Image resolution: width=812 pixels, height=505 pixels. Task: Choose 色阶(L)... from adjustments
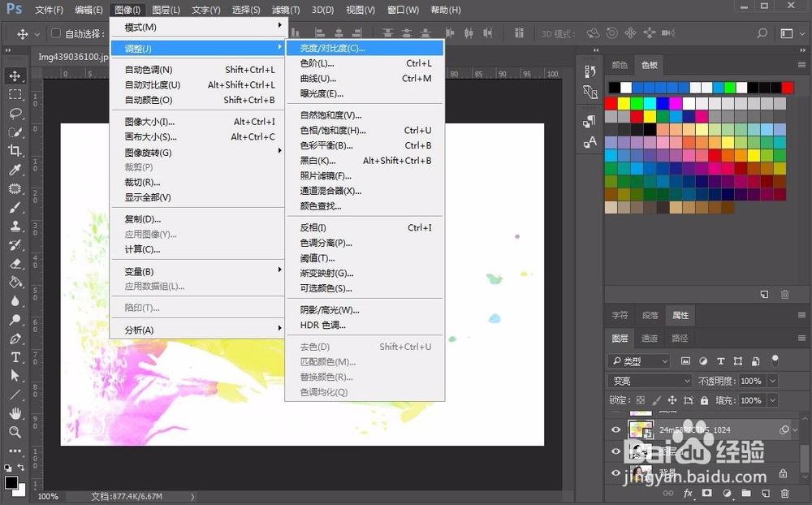[365, 63]
